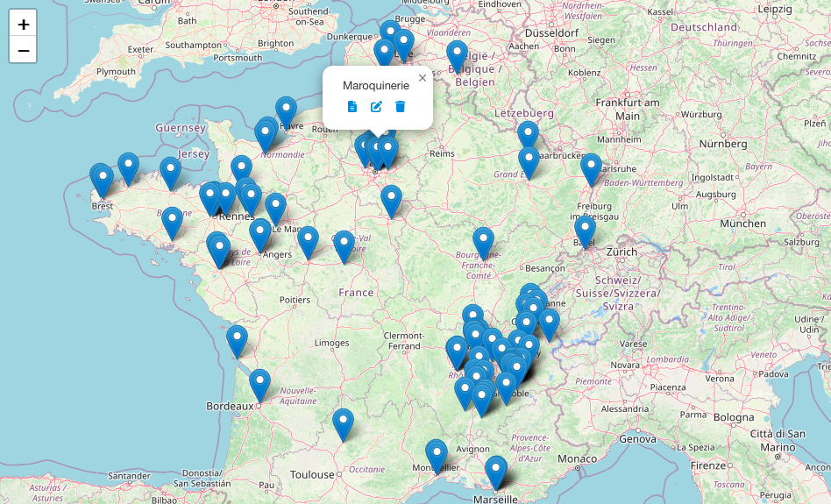Click the marker left of Karlsruhe
This screenshot has width=831, height=504.
pyautogui.click(x=591, y=169)
